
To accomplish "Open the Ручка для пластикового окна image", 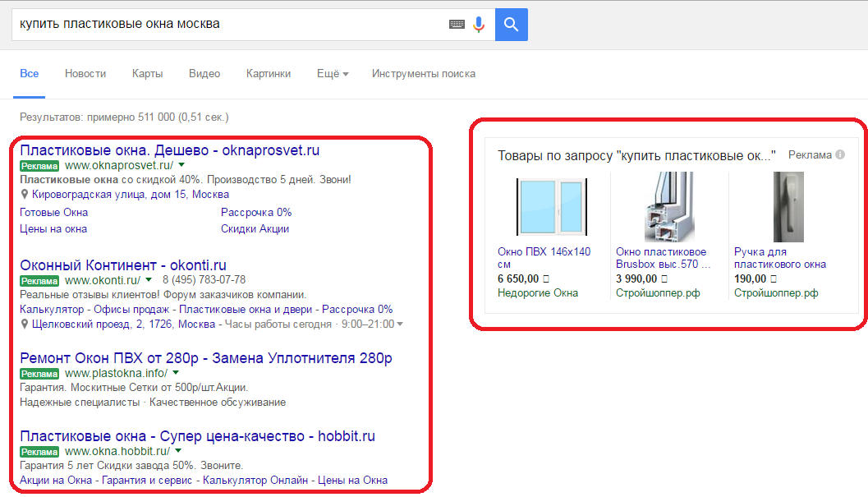I will pyautogui.click(x=788, y=207).
